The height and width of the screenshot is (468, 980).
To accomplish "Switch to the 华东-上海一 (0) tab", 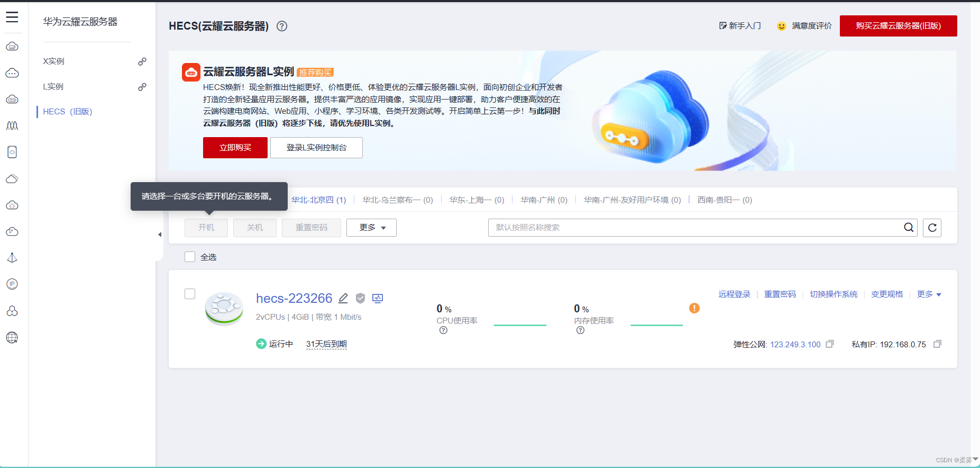I will point(477,200).
